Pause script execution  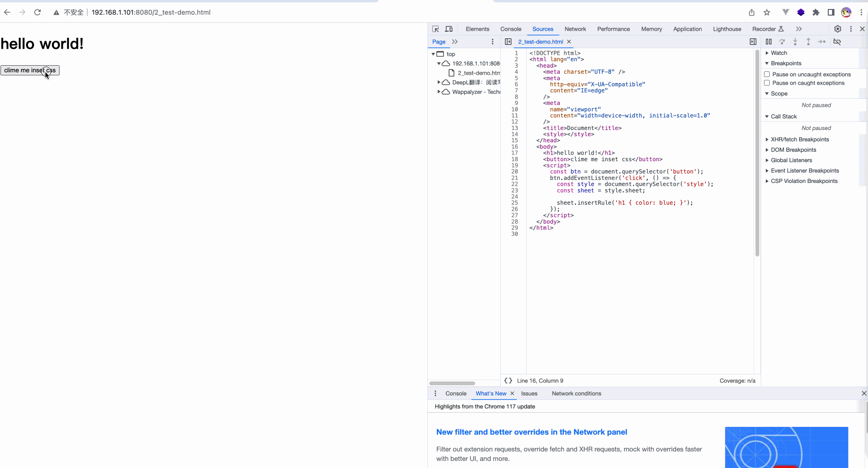769,42
